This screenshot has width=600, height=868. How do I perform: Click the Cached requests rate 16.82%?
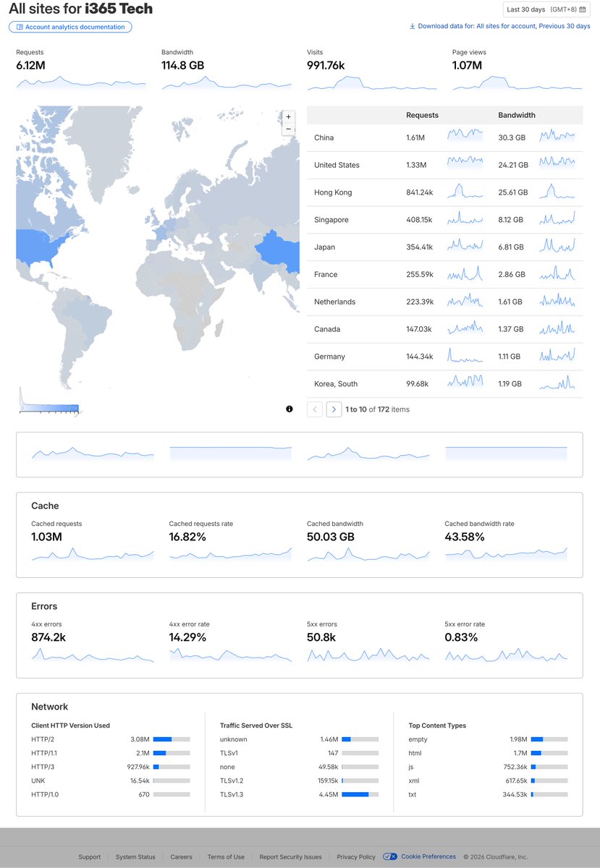click(187, 537)
